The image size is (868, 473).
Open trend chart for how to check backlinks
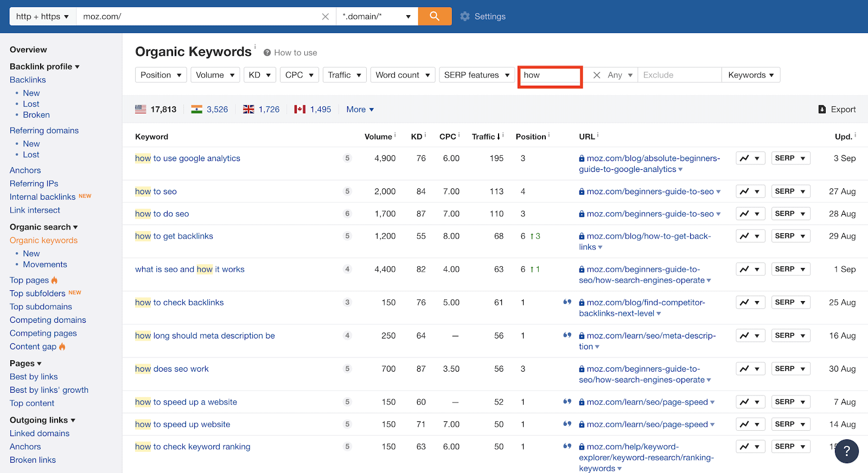point(750,302)
